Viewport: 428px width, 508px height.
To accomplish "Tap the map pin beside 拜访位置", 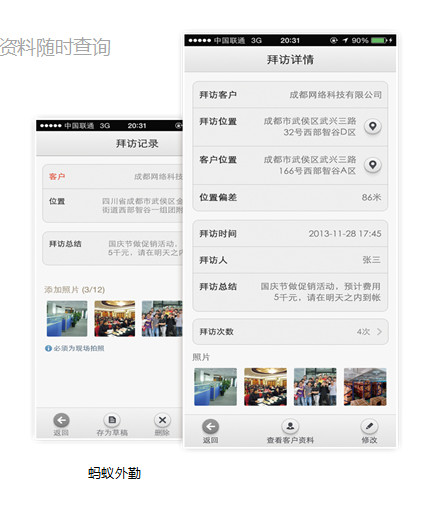I will 373,126.
